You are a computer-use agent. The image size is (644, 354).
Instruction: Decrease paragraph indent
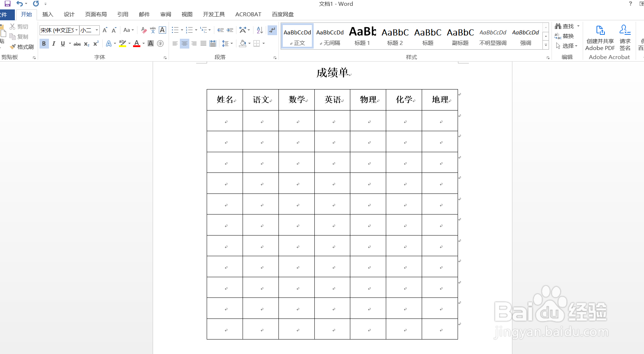(220, 30)
